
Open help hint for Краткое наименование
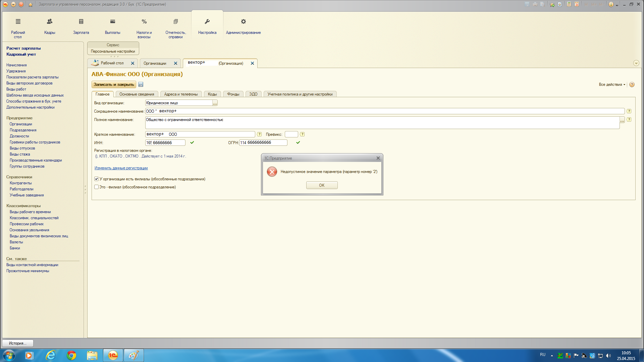[259, 134]
